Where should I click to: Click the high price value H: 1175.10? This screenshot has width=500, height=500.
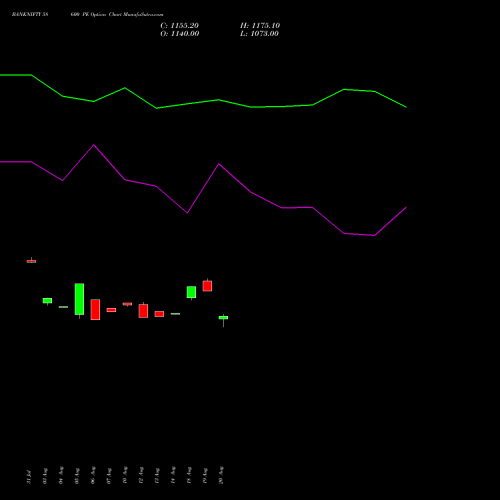coord(260,26)
